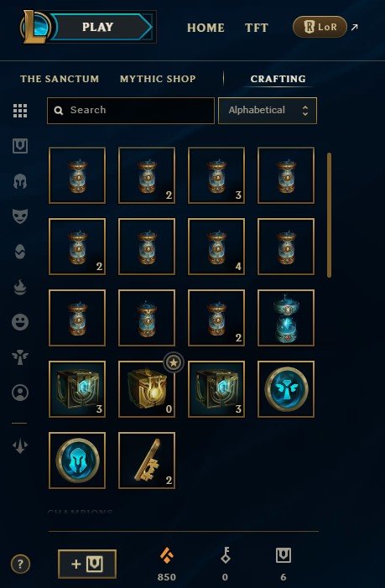Select the starred golden Masterwork chest
385x588 pixels.
(x=147, y=389)
